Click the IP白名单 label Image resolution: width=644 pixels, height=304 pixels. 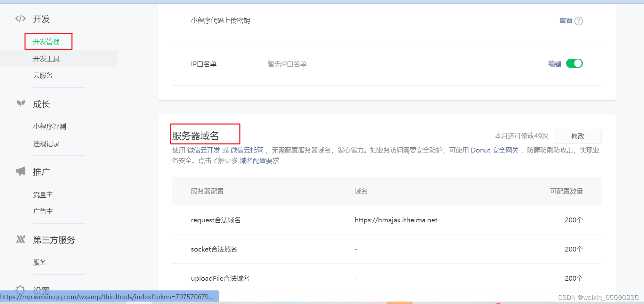pos(204,64)
